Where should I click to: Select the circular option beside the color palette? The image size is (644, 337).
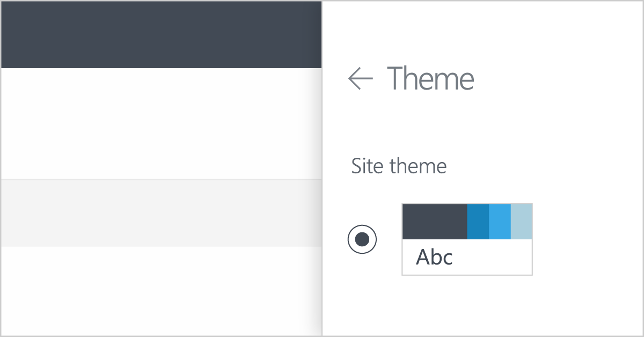click(361, 239)
